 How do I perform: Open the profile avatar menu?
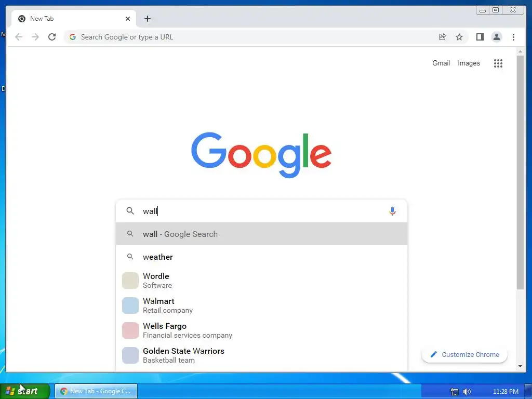coord(496,37)
